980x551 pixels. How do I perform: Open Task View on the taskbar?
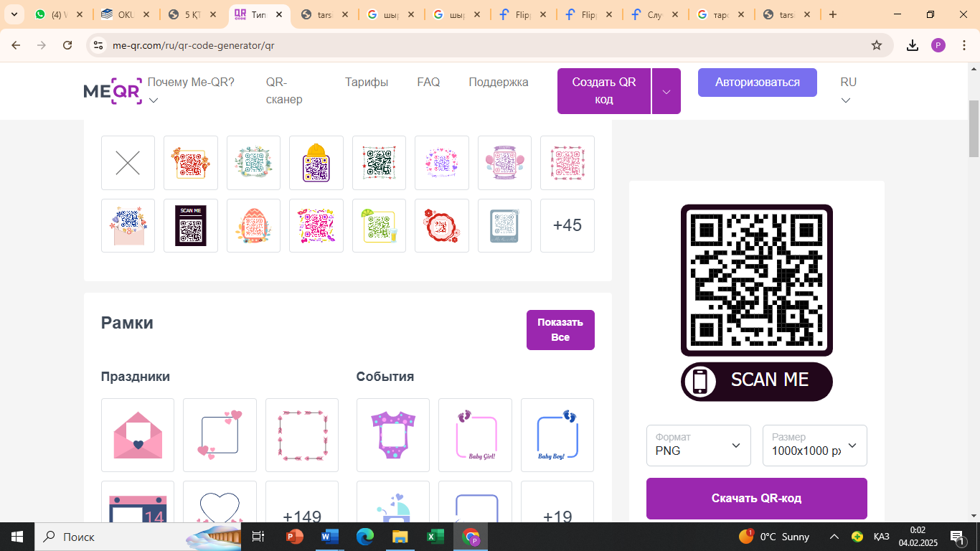[258, 537]
